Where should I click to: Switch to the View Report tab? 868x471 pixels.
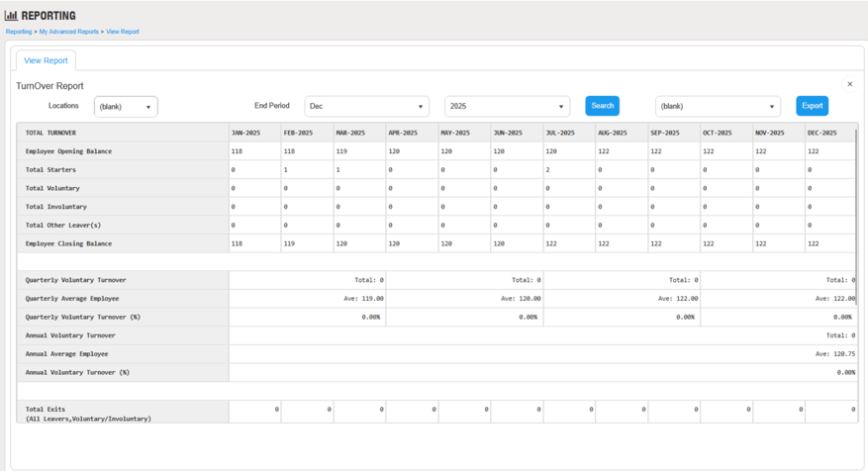point(46,60)
